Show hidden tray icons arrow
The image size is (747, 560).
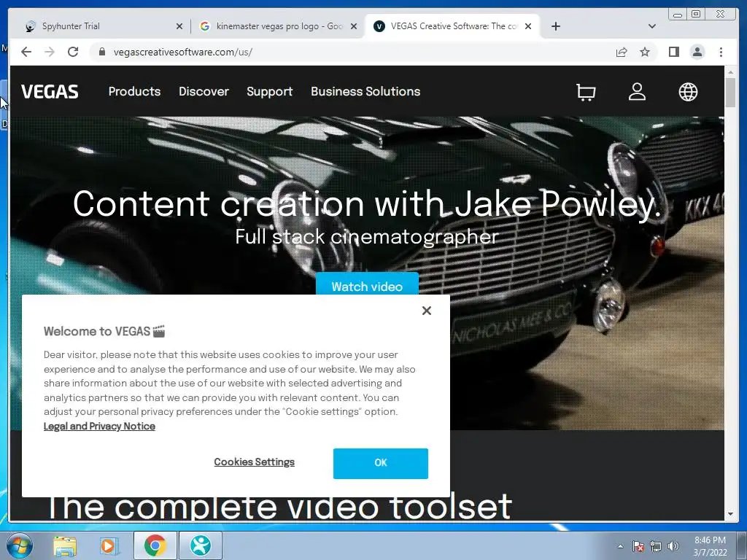point(620,546)
